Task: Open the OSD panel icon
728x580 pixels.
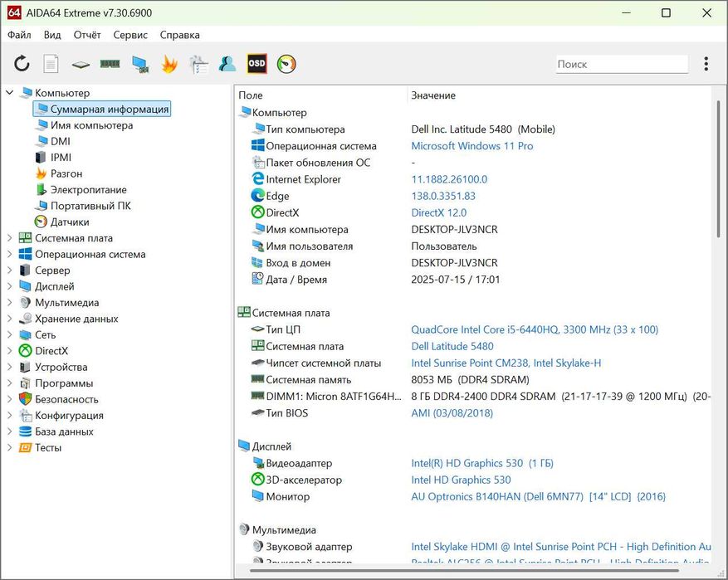Action: point(257,64)
